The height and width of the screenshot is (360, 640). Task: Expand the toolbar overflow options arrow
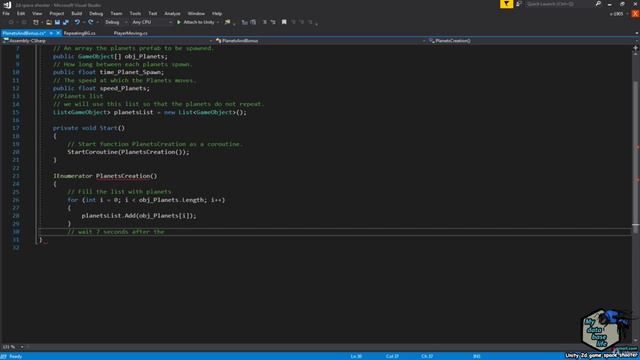(x=316, y=23)
